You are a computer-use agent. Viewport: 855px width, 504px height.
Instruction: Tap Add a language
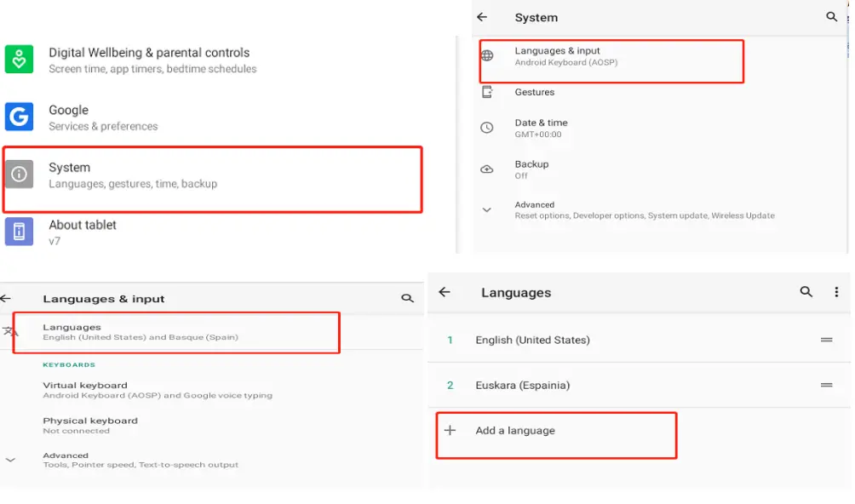pyautogui.click(x=515, y=431)
